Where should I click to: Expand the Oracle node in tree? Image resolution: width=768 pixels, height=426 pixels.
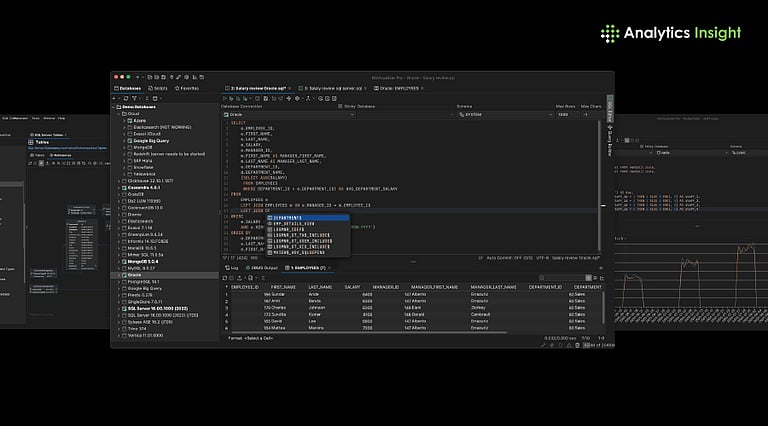pyautogui.click(x=119, y=275)
